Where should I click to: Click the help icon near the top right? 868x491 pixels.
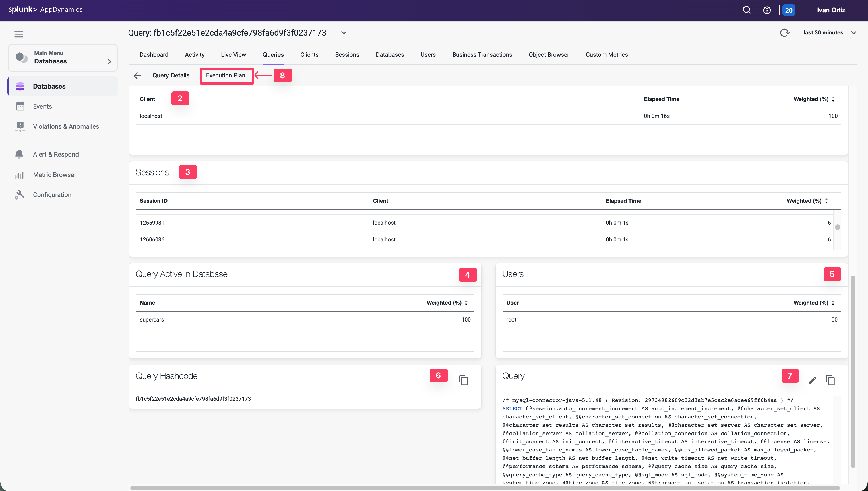pyautogui.click(x=767, y=10)
